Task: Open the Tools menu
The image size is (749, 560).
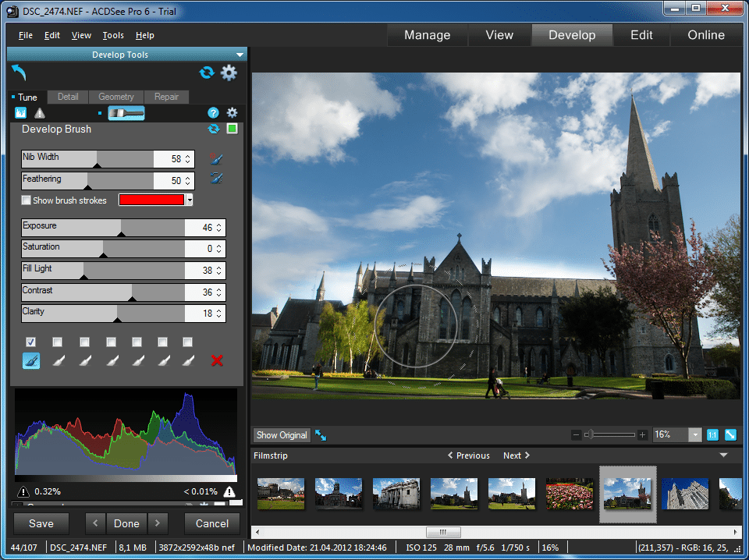Action: (113, 35)
